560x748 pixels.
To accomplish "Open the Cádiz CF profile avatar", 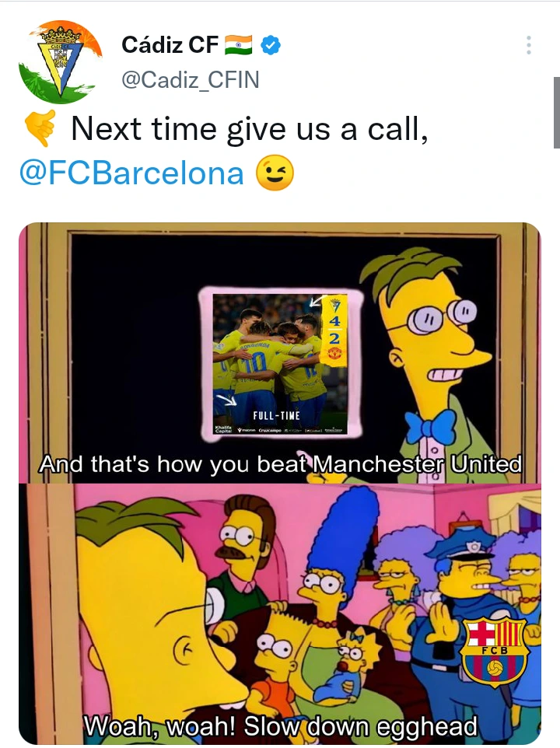I will (60, 62).
